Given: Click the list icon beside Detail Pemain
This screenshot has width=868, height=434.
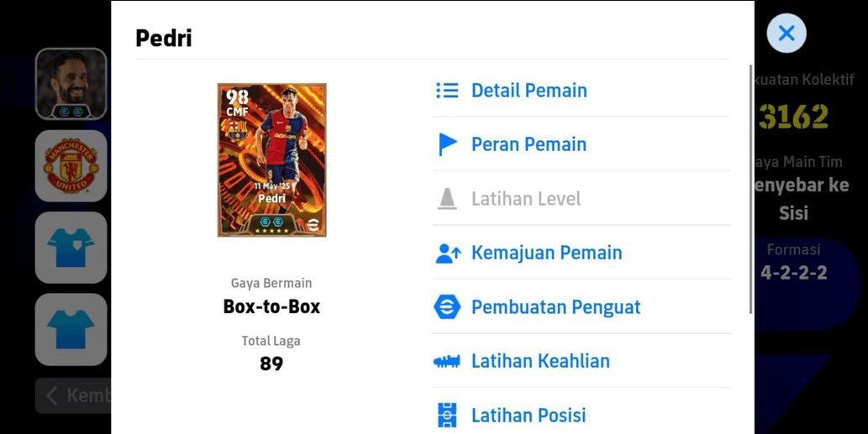Looking at the screenshot, I should click(x=447, y=90).
